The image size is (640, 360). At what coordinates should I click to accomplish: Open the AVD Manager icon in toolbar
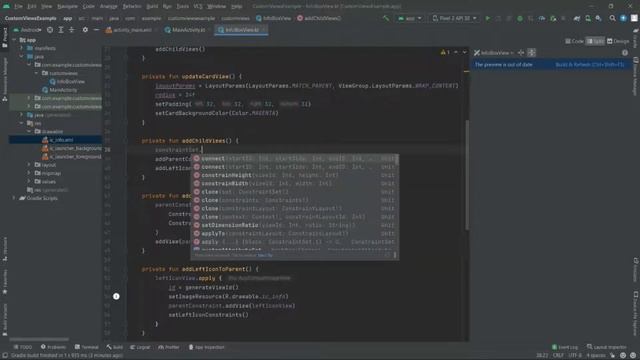(x=588, y=18)
